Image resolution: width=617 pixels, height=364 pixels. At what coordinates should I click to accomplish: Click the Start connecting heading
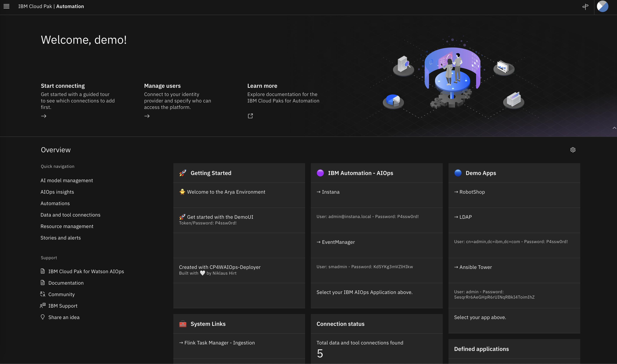click(x=63, y=86)
